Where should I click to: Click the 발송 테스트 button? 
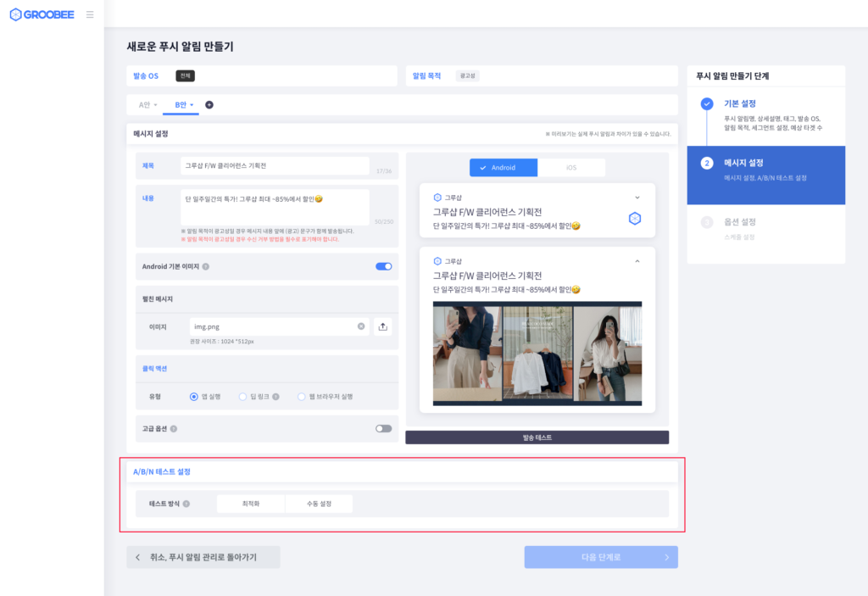coord(537,437)
